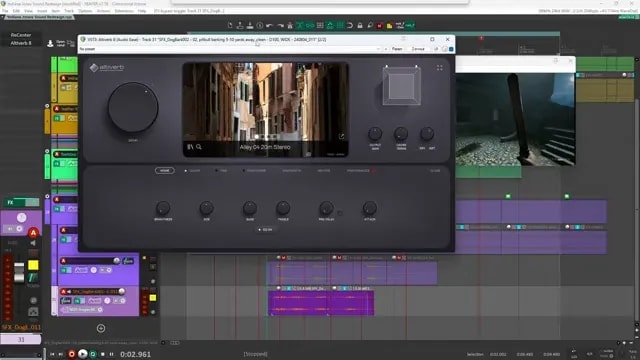The width and height of the screenshot is (640, 360).
Task: Open the Insert menu
Action: coord(42,11)
